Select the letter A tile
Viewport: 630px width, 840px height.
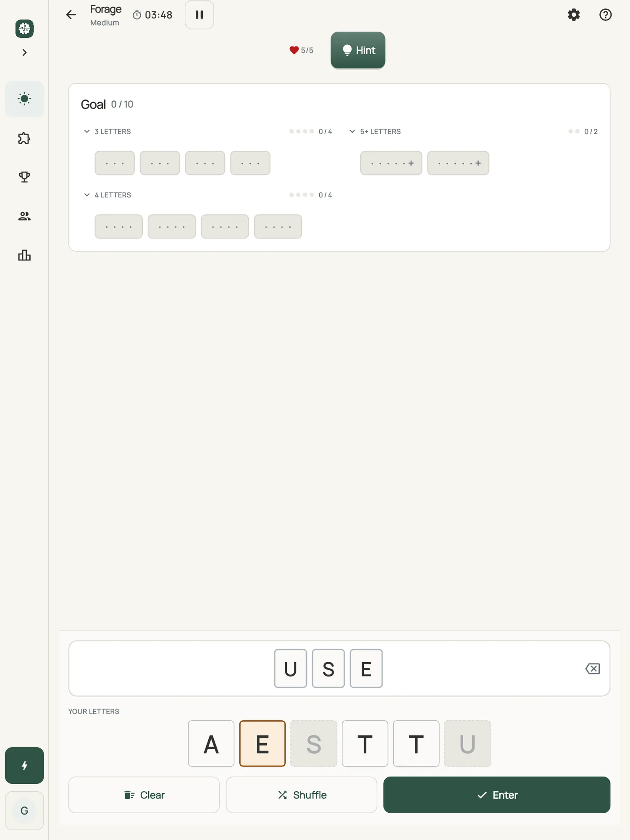coord(211,744)
